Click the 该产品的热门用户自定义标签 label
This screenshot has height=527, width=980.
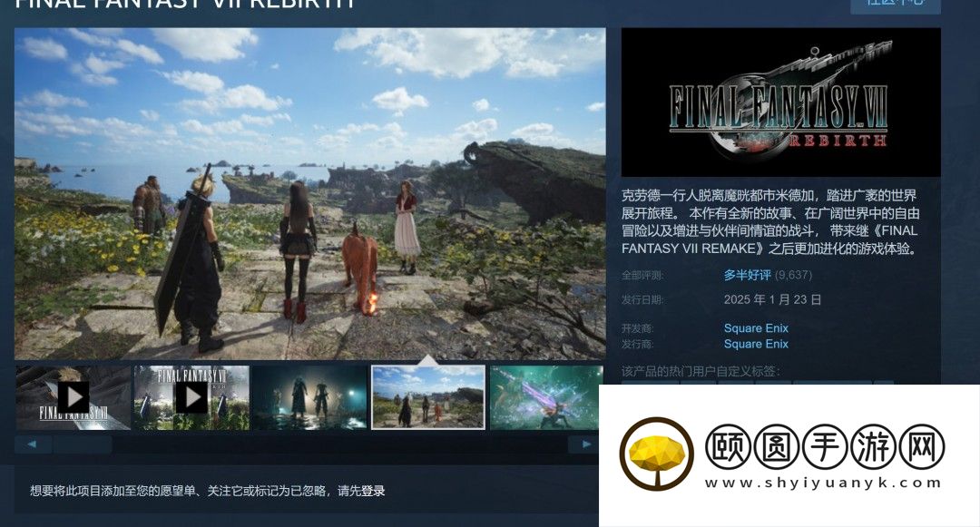point(701,372)
